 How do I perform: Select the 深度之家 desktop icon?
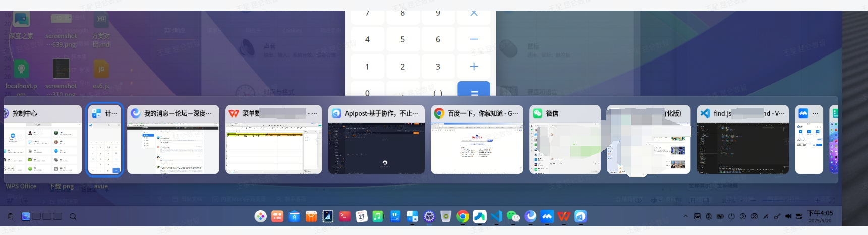[21, 26]
